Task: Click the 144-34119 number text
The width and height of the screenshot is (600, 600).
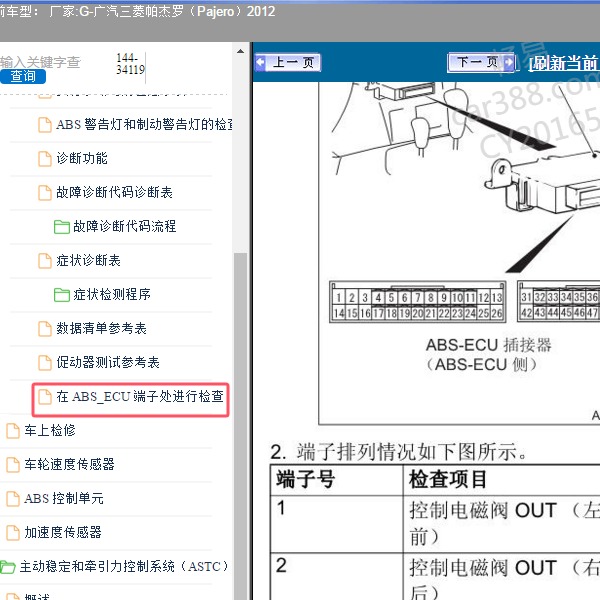Action: pyautogui.click(x=130, y=64)
